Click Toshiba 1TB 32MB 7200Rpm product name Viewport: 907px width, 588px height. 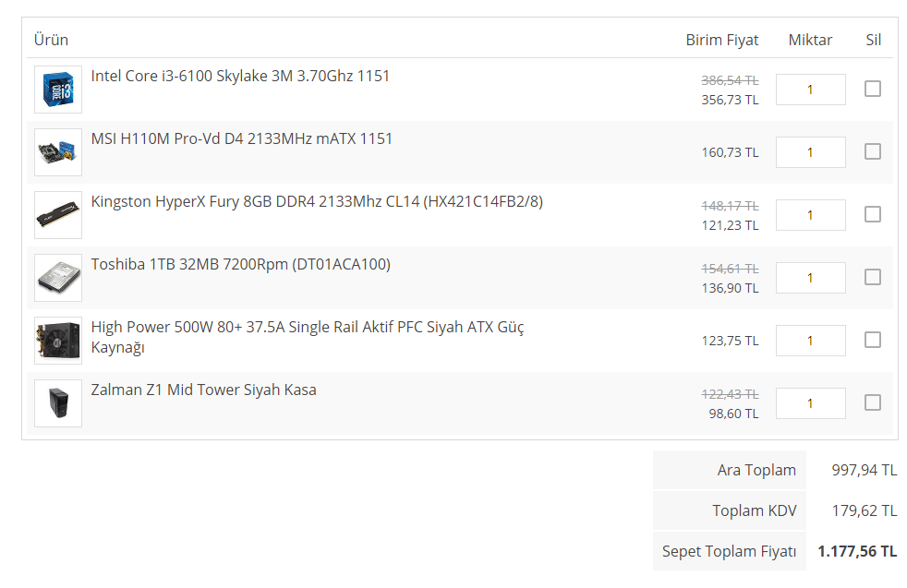tap(240, 264)
